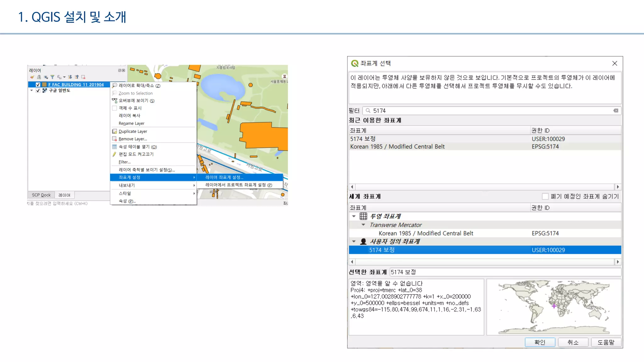644x362 pixels.
Task: Open dropdown arrow beside the expression filter icon
Action: (x=64, y=77)
